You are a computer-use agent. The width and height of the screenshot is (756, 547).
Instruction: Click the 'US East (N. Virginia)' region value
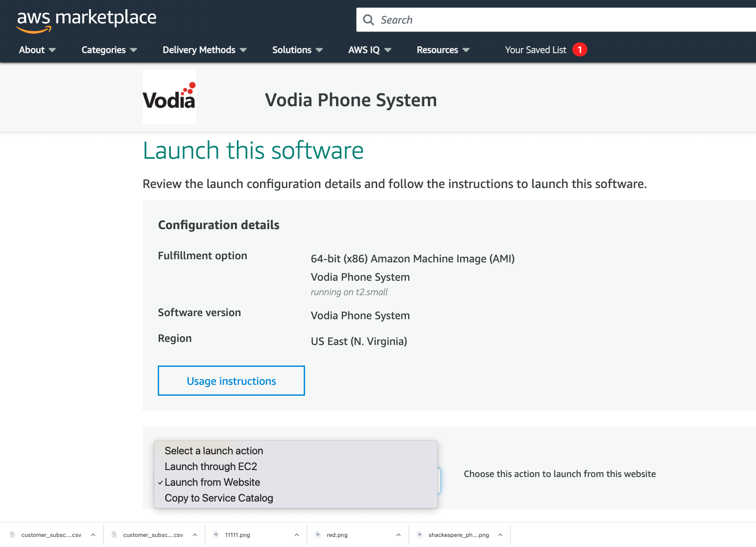tap(359, 341)
